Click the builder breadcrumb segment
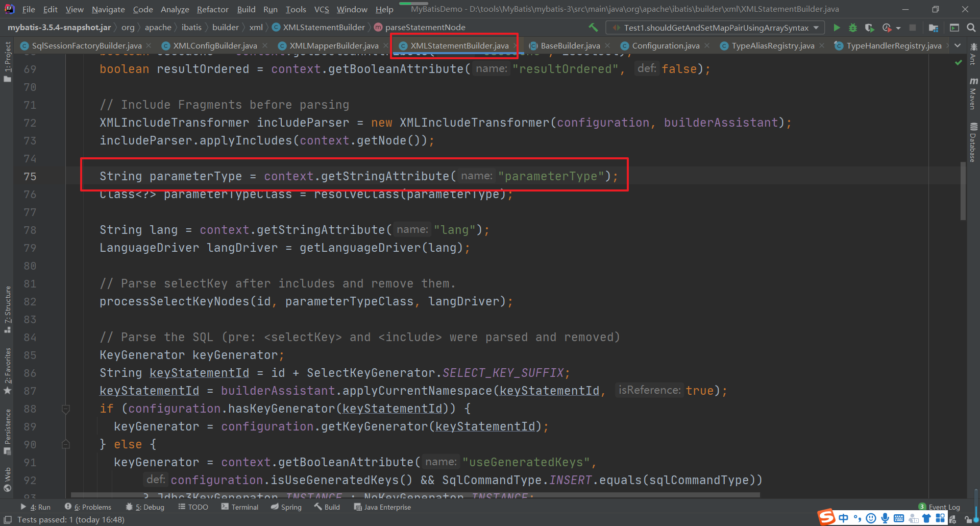 [225, 27]
